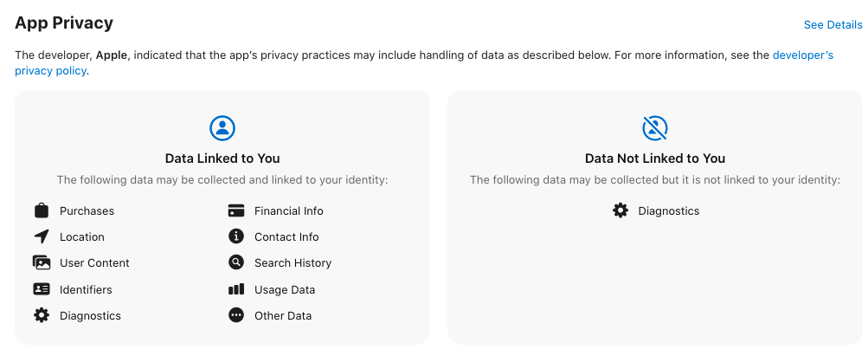Image resolution: width=868 pixels, height=356 pixels.
Task: Click the Contact Info circle icon
Action: tap(236, 236)
